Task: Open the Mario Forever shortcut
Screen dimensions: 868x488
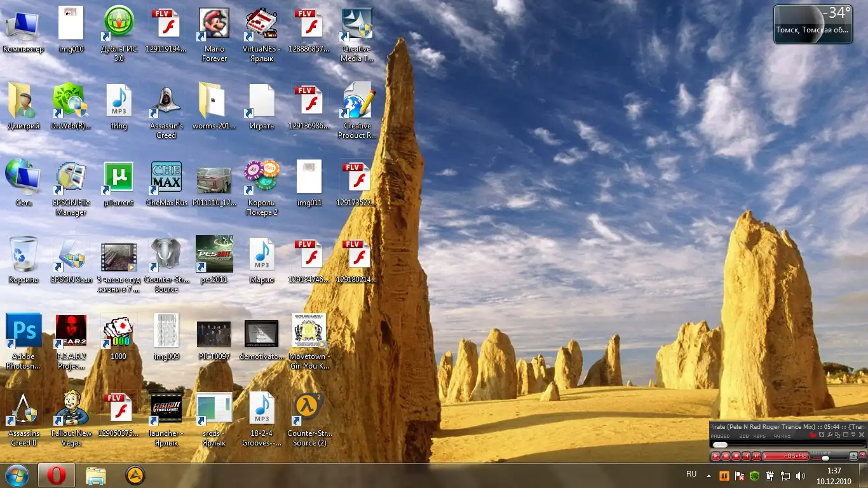Action: coord(214,24)
